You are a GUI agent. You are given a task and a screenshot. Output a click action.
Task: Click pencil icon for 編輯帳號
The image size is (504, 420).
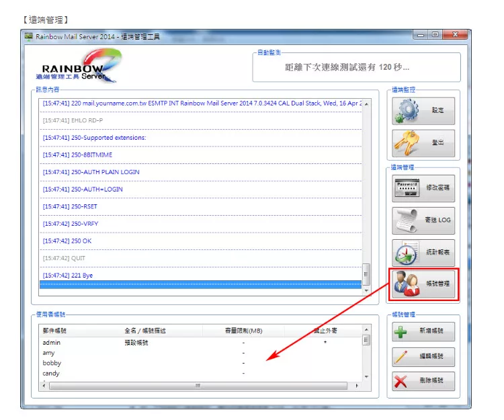(x=402, y=356)
